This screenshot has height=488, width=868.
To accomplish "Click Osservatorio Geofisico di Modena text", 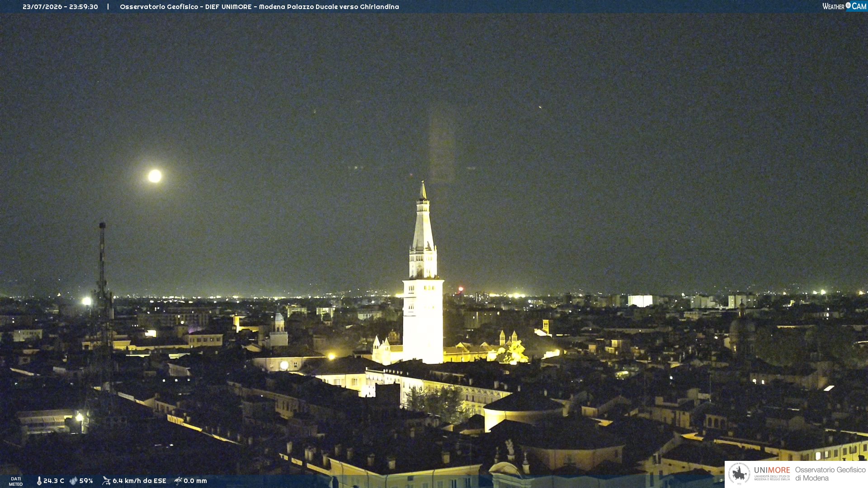I will pyautogui.click(x=830, y=474).
